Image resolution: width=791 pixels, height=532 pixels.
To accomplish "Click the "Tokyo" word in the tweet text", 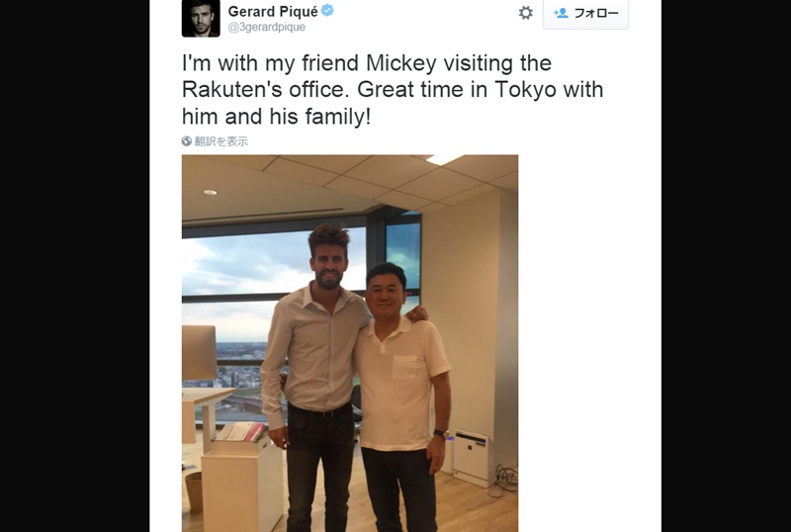I will coord(525,91).
